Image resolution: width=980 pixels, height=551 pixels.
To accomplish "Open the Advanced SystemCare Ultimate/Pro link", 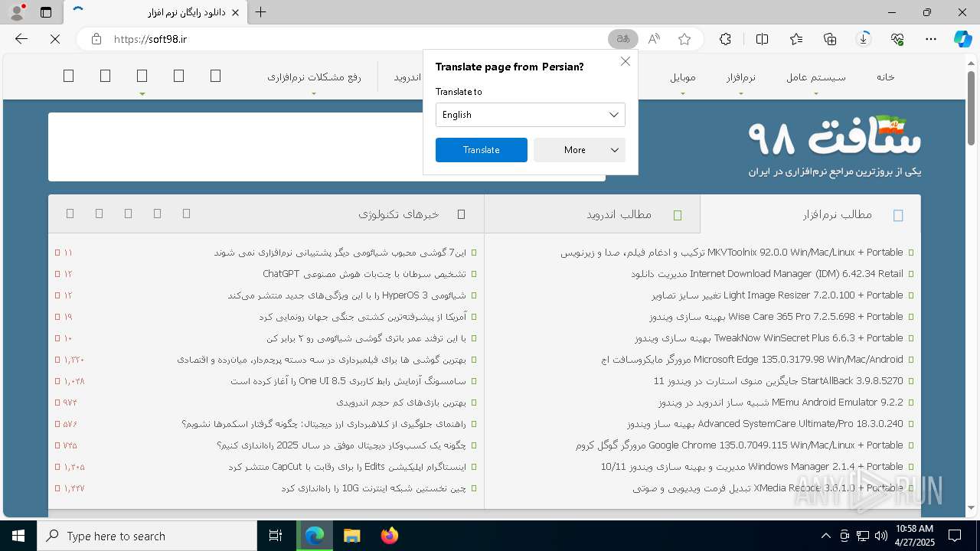I will pos(765,424).
